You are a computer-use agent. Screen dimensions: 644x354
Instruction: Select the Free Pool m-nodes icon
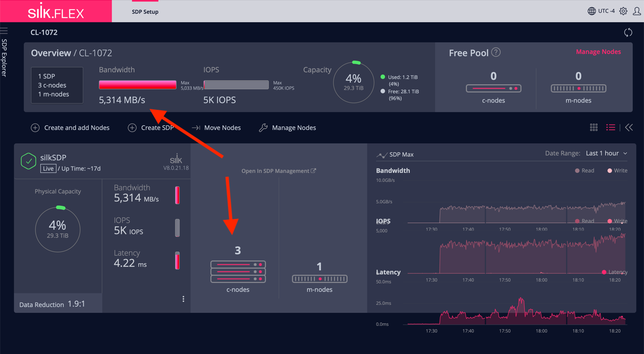(578, 88)
